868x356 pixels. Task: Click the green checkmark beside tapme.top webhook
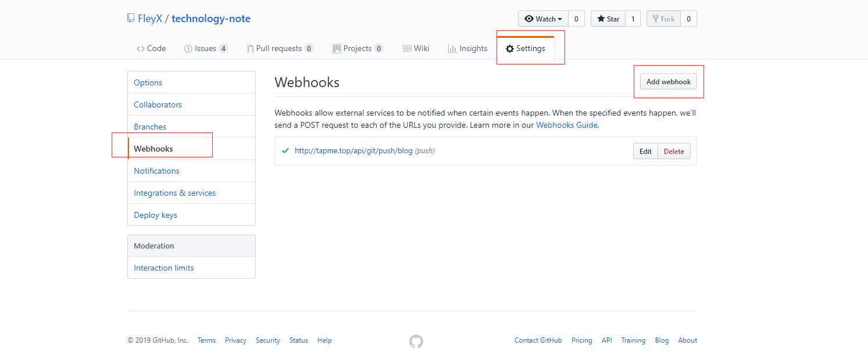pyautogui.click(x=285, y=150)
